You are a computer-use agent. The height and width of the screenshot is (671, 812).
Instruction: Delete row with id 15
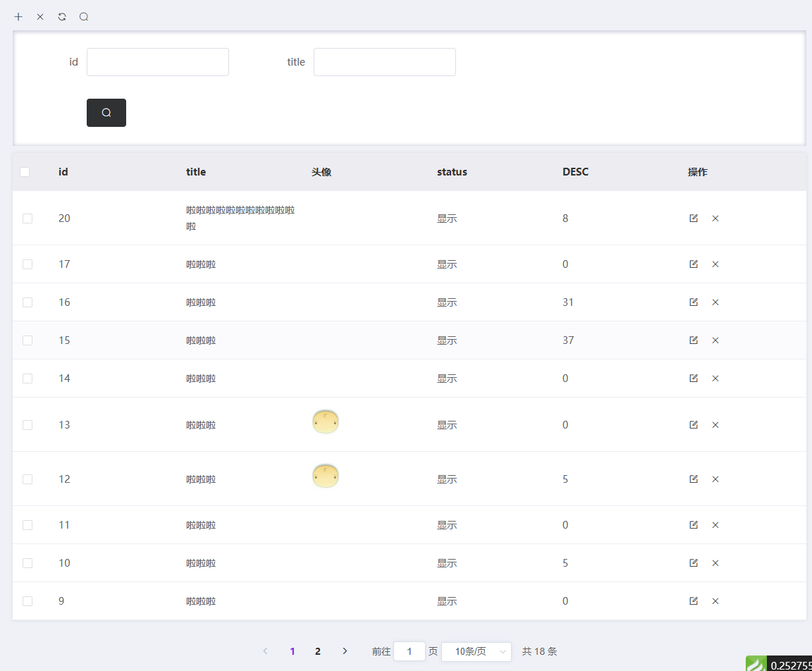click(715, 340)
